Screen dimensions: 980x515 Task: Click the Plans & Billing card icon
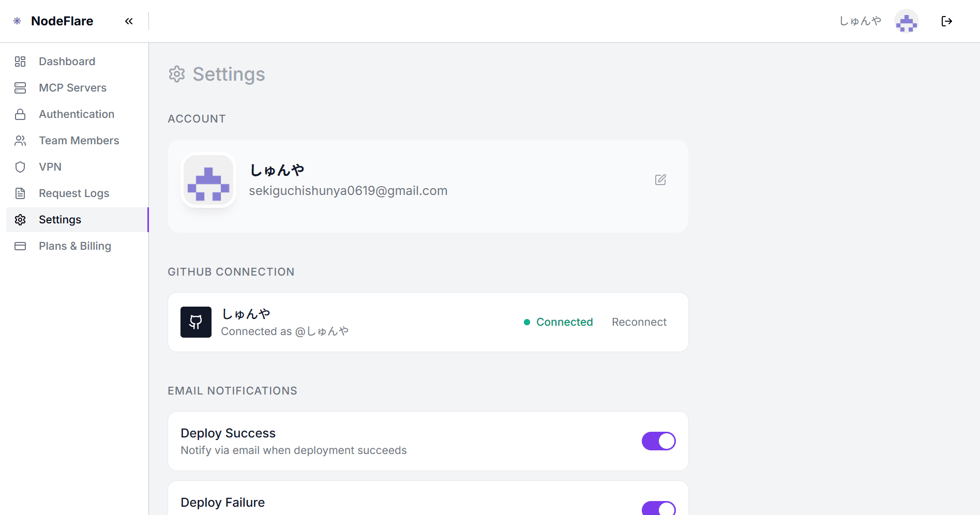pyautogui.click(x=20, y=246)
